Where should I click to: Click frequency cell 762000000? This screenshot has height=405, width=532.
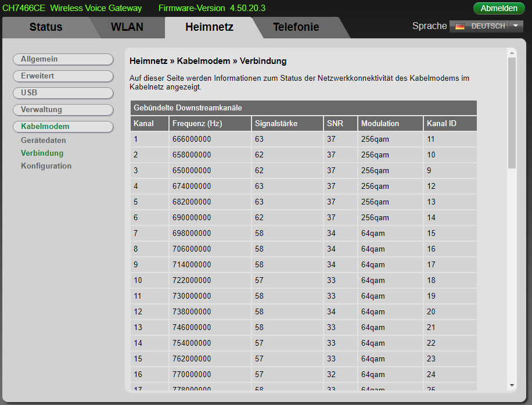pyautogui.click(x=210, y=359)
